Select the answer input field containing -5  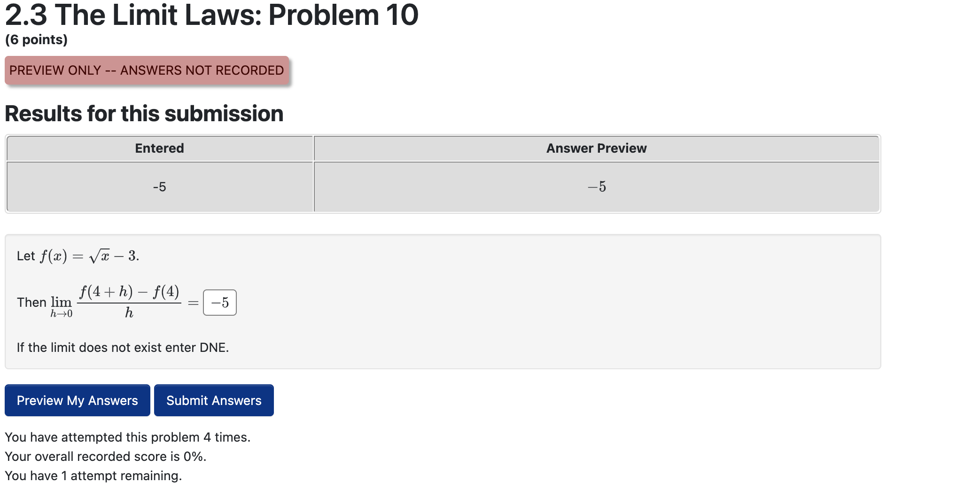[x=219, y=302]
